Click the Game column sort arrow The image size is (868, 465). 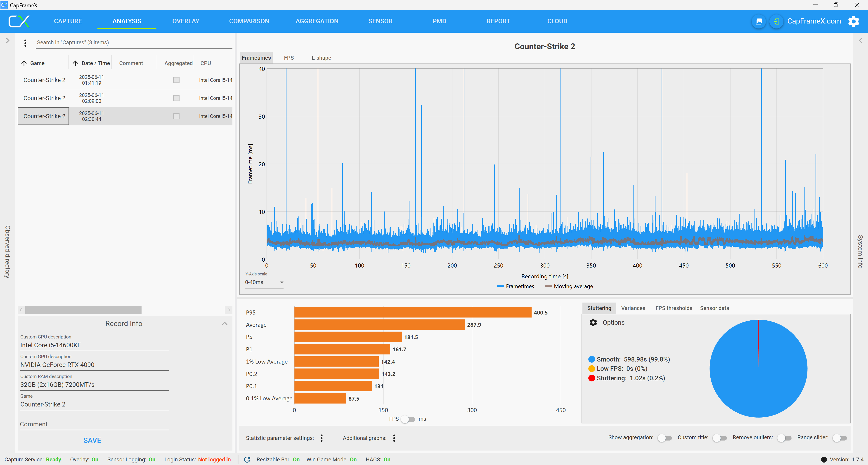(x=24, y=63)
